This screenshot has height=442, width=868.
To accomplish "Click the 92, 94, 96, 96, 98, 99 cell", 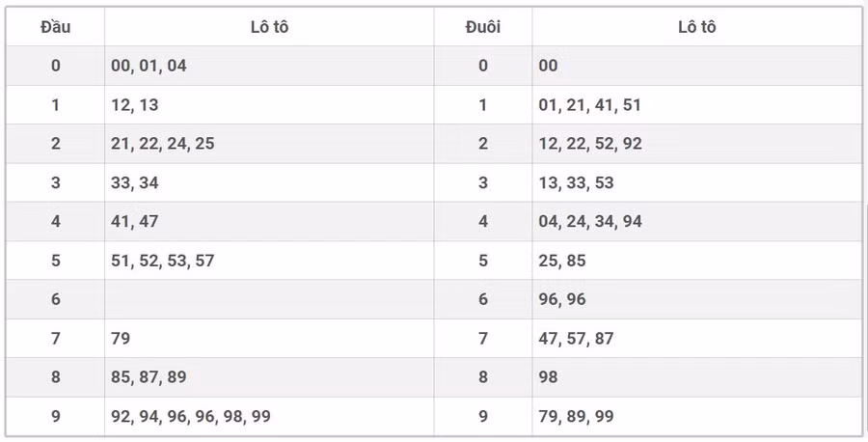I will click(x=191, y=416).
